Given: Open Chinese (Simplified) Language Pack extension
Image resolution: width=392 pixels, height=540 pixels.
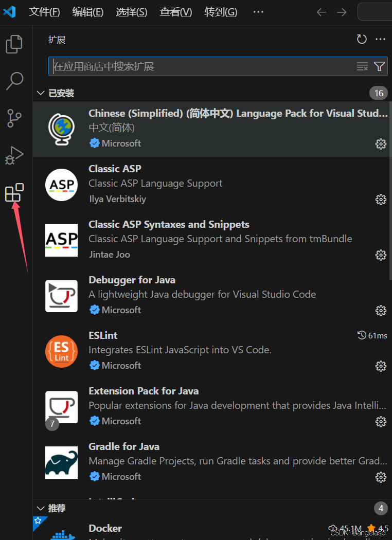Looking at the screenshot, I should (x=238, y=113).
